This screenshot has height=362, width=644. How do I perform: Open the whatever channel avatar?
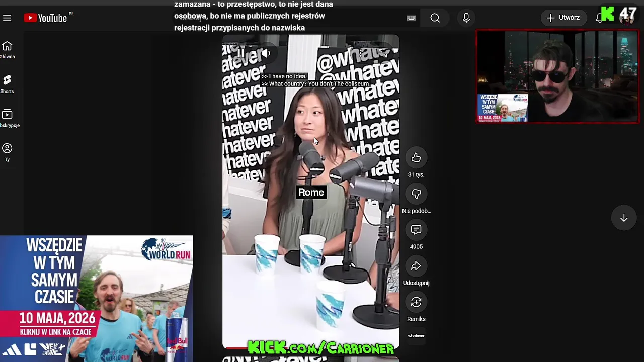click(x=416, y=336)
